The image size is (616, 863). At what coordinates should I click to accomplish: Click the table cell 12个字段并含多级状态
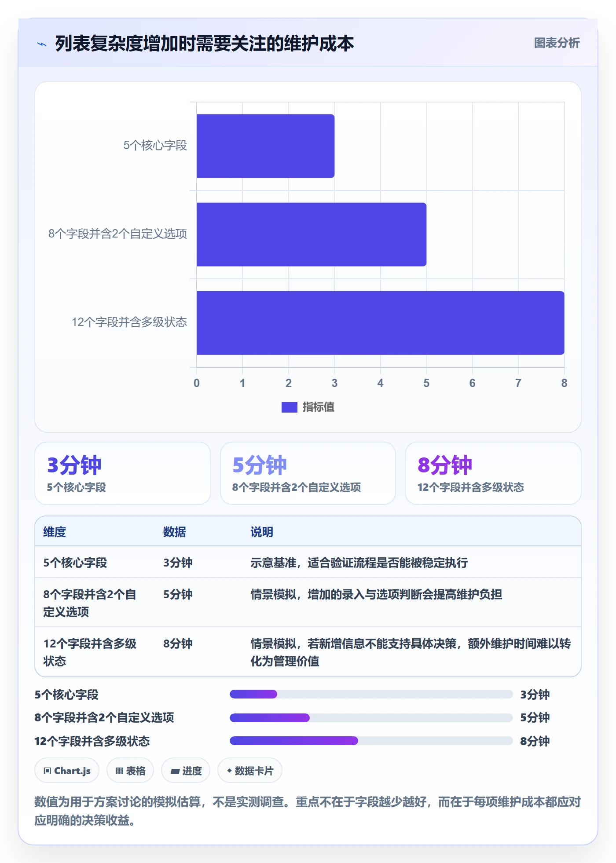[x=90, y=652]
